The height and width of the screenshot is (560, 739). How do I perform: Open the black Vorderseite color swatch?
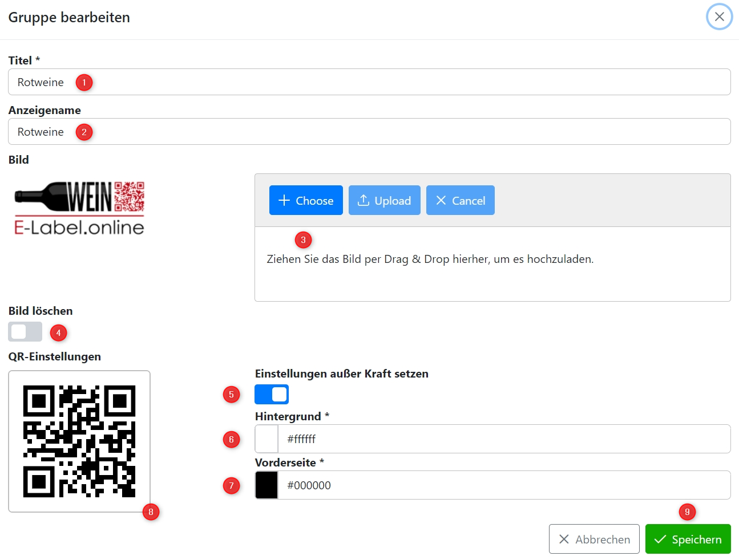point(266,485)
